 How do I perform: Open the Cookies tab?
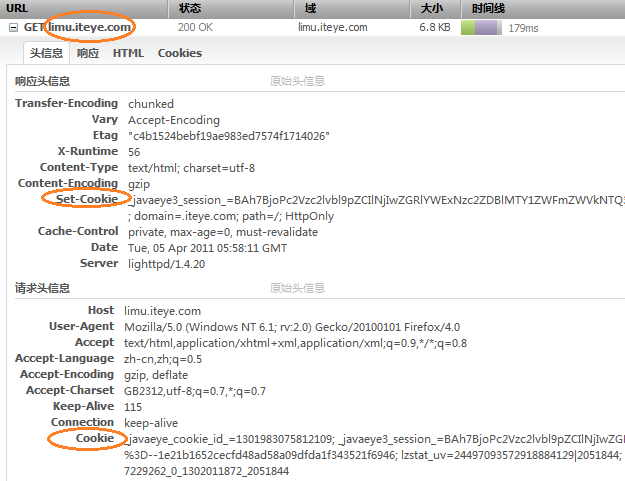180,53
